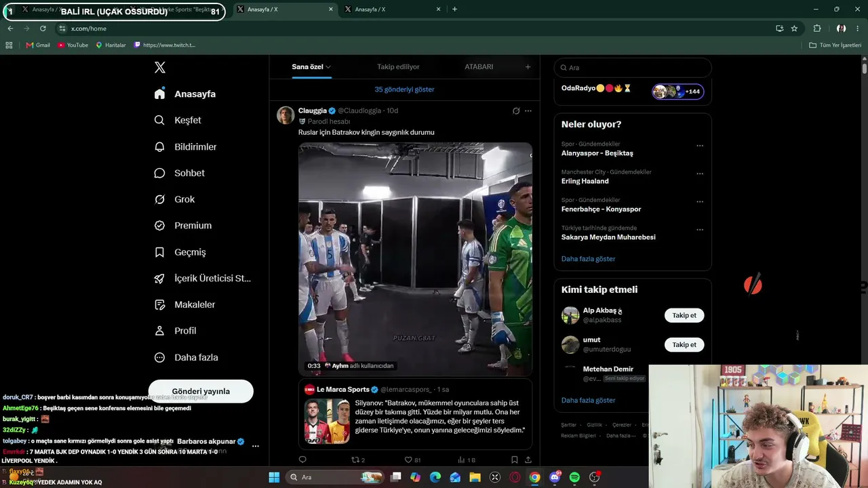Image resolution: width=868 pixels, height=488 pixels.
Task: Open the Twitch bookmark
Action: click(165, 45)
